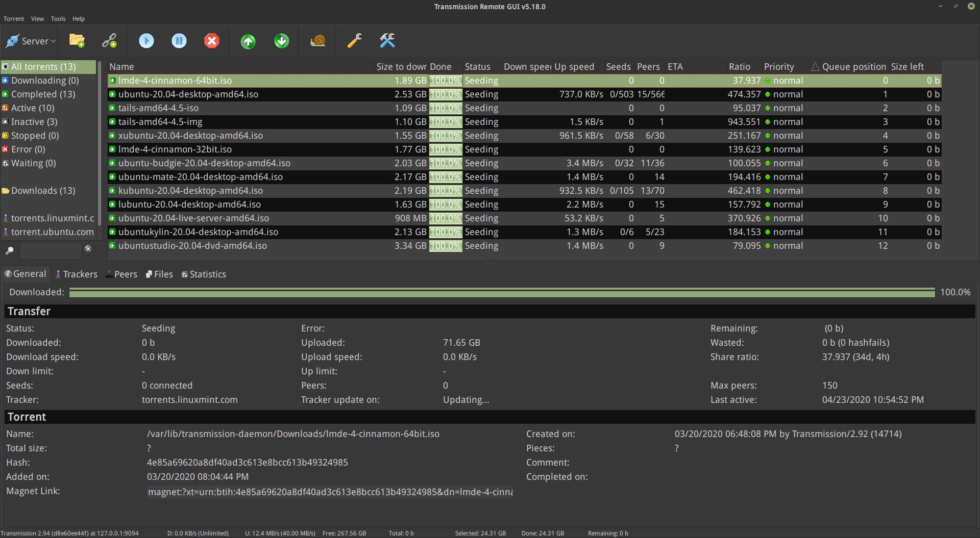The width and height of the screenshot is (980, 538).
Task: Open the Server dropdown
Action: [x=30, y=41]
